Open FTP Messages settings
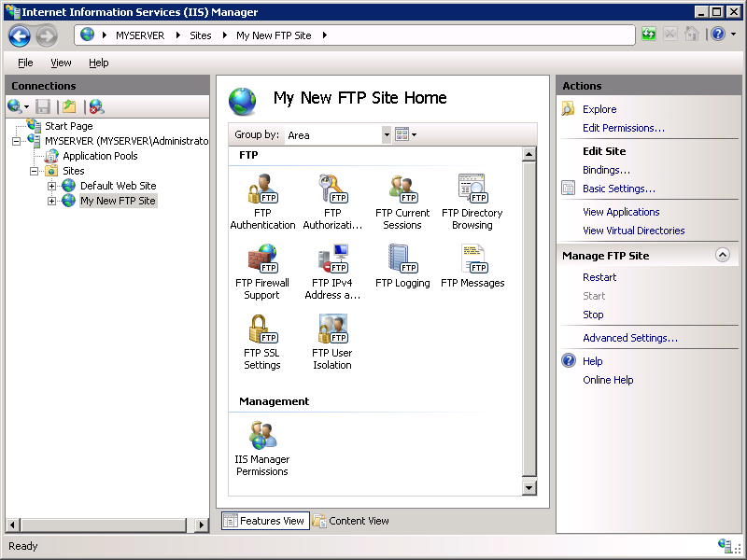 click(472, 266)
